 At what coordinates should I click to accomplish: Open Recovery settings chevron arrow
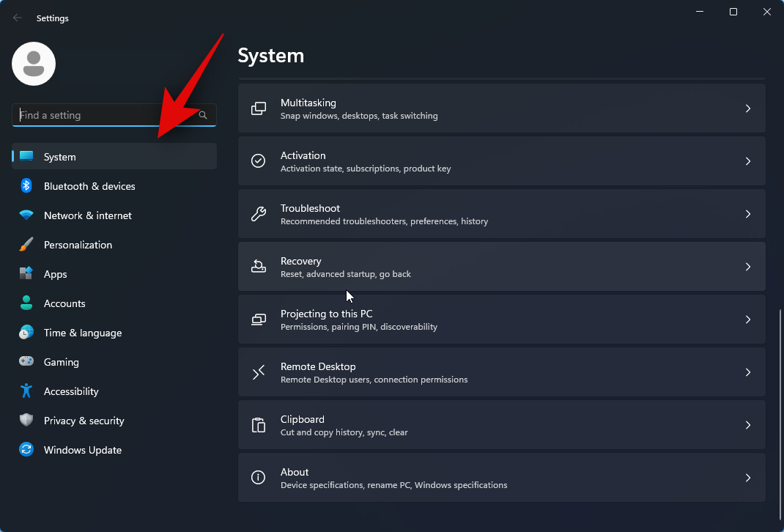pyautogui.click(x=748, y=267)
